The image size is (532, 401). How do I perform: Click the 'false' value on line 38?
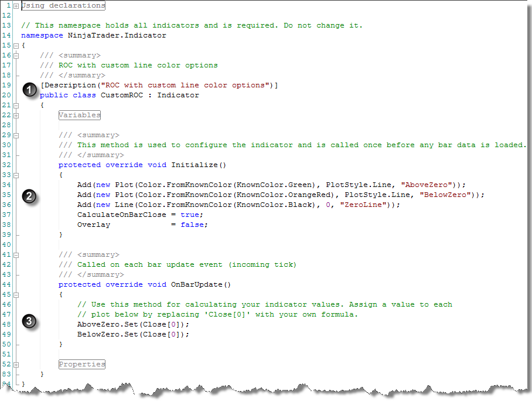click(192, 225)
